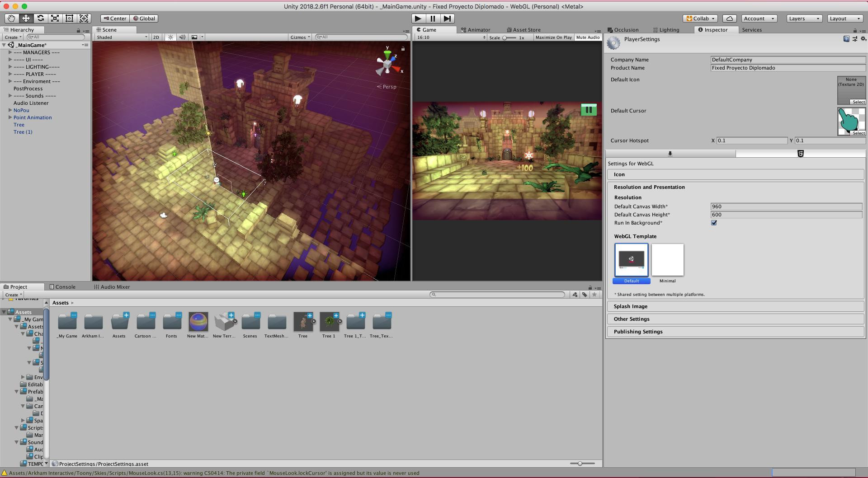Toggle Mute Audio in Game view
This screenshot has height=478, width=868.
pos(588,37)
